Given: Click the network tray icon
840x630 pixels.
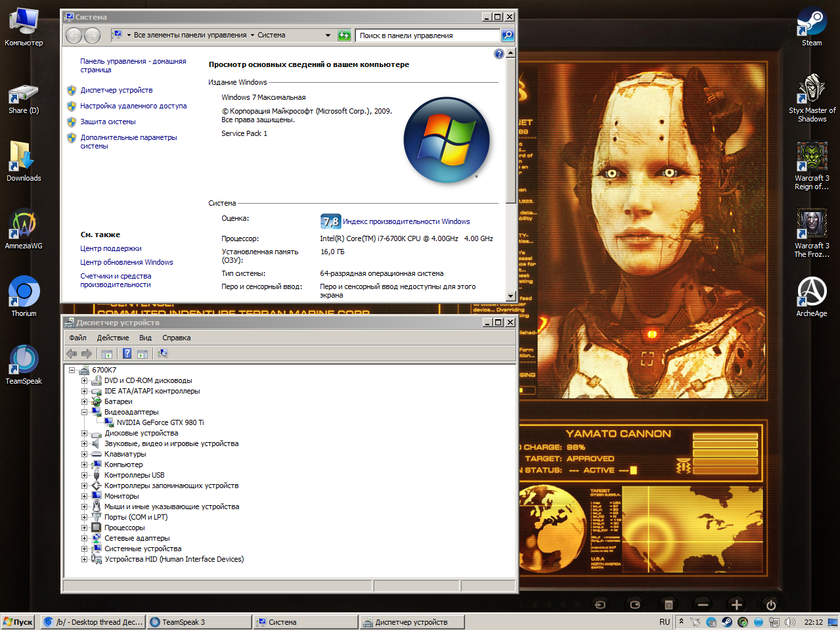Looking at the screenshot, I should (x=774, y=622).
